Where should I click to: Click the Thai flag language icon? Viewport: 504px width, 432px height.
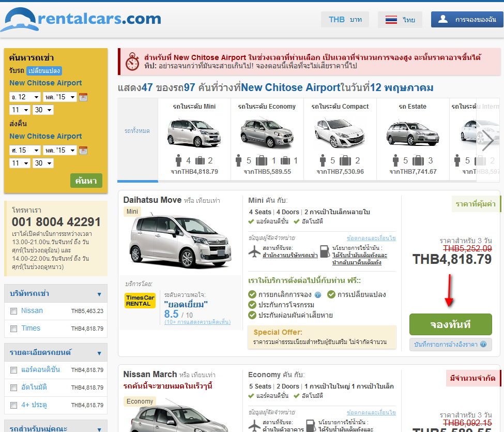(391, 20)
